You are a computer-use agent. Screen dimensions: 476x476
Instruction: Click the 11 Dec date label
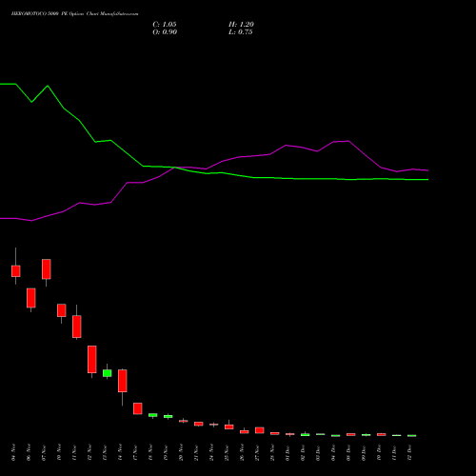pos(394,452)
